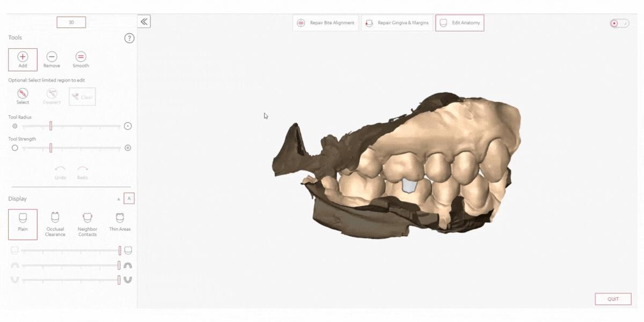Click the Clear selection button
The height and width of the screenshot is (322, 644).
82,97
